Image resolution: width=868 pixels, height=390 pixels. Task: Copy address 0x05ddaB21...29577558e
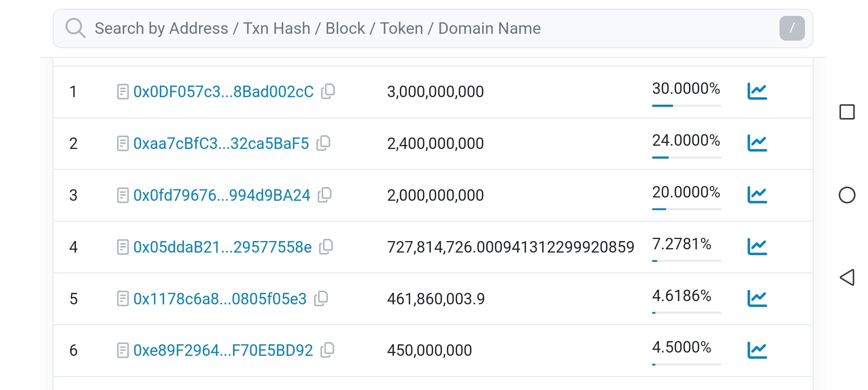pyautogui.click(x=326, y=247)
